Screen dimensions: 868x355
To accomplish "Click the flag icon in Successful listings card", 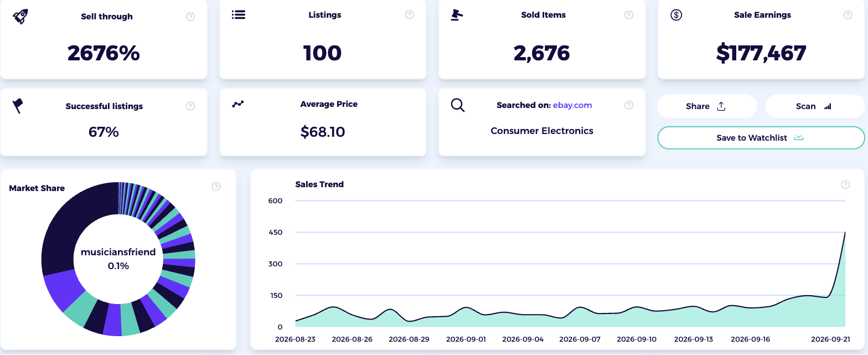I will click(x=18, y=105).
